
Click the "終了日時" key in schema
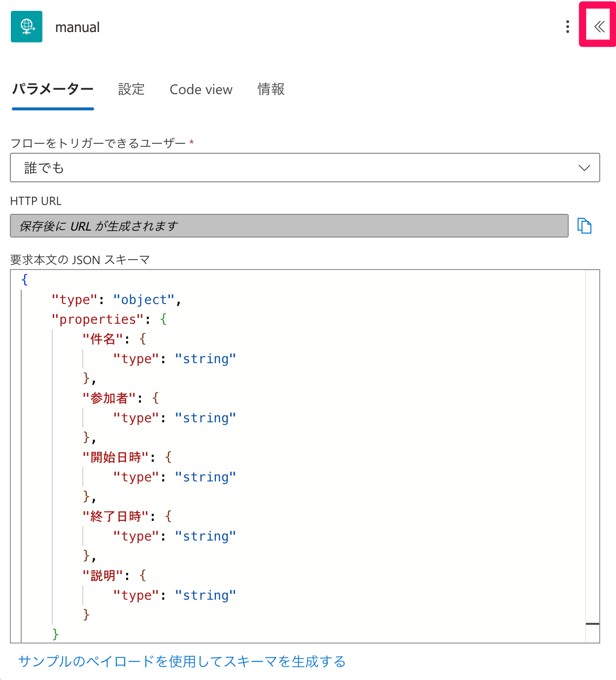115,516
